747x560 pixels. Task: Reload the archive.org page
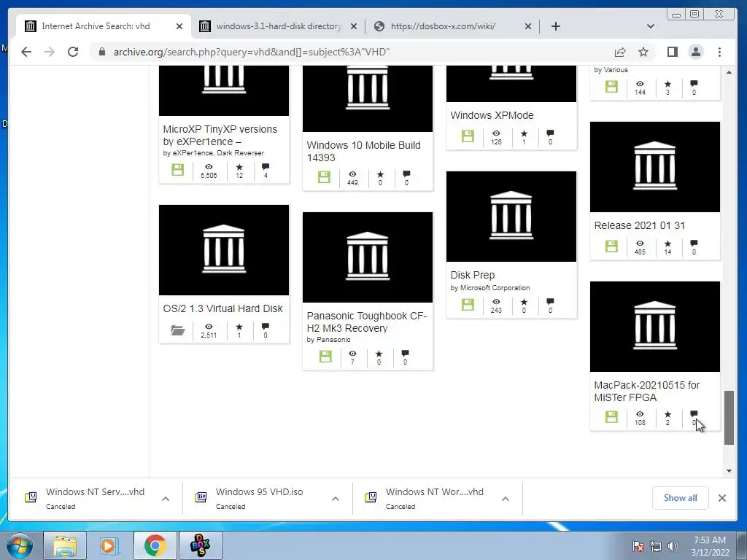click(x=73, y=52)
